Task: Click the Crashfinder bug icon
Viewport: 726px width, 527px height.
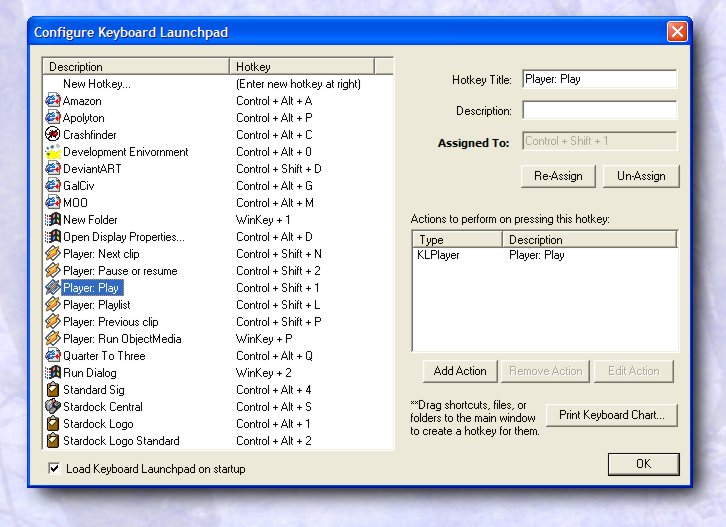Action: coord(53,135)
